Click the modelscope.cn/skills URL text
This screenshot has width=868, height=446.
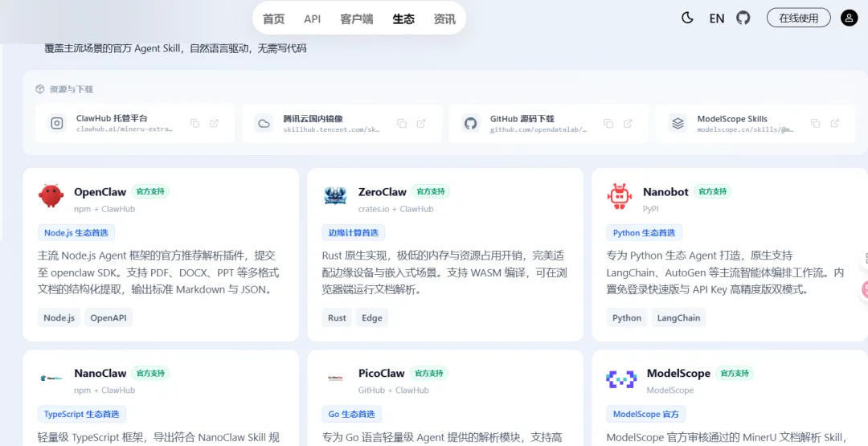(x=746, y=129)
